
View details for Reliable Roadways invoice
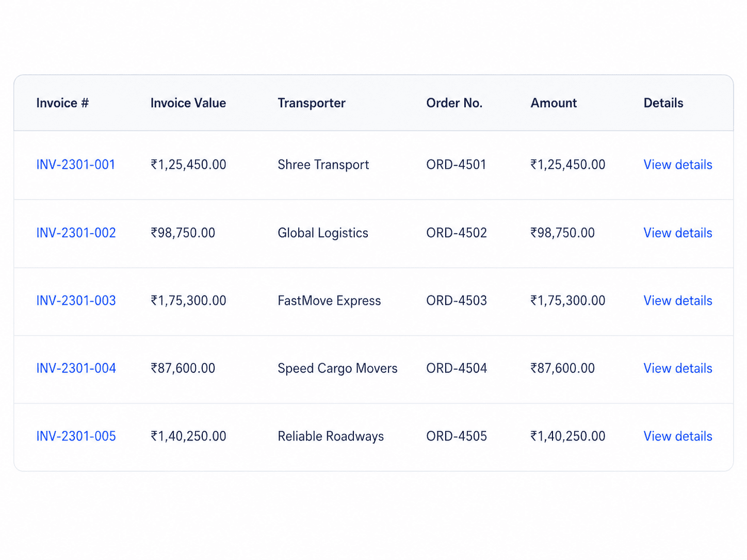[x=678, y=436]
